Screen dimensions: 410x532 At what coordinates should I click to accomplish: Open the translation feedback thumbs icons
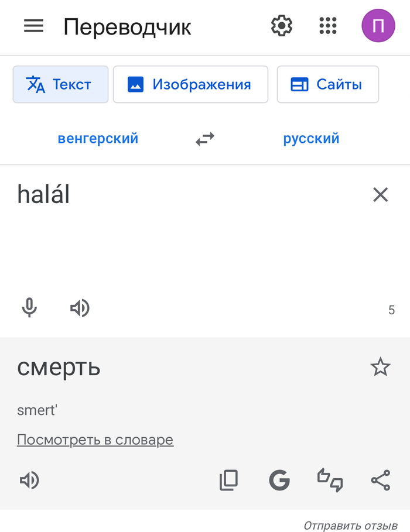330,480
